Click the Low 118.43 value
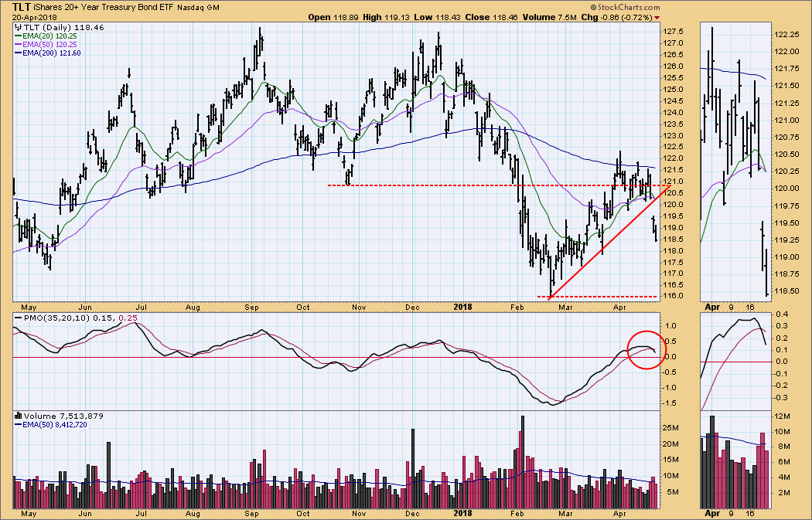812x520 pixels. 437,17
